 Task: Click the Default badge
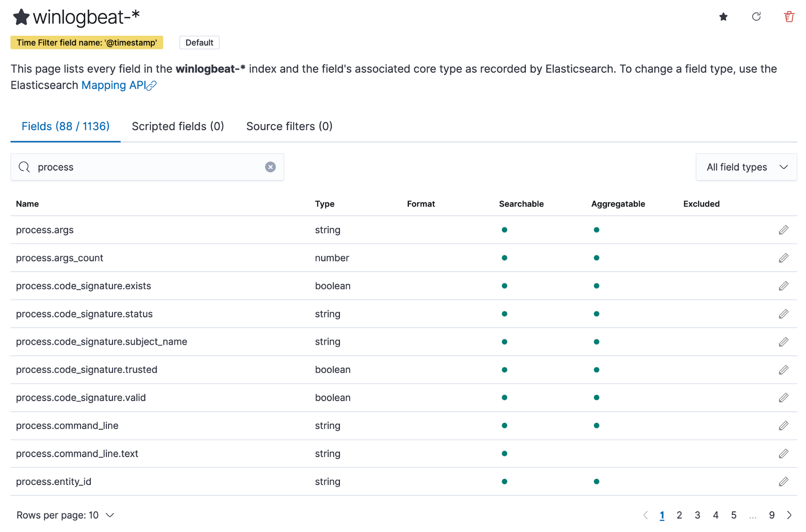(199, 43)
